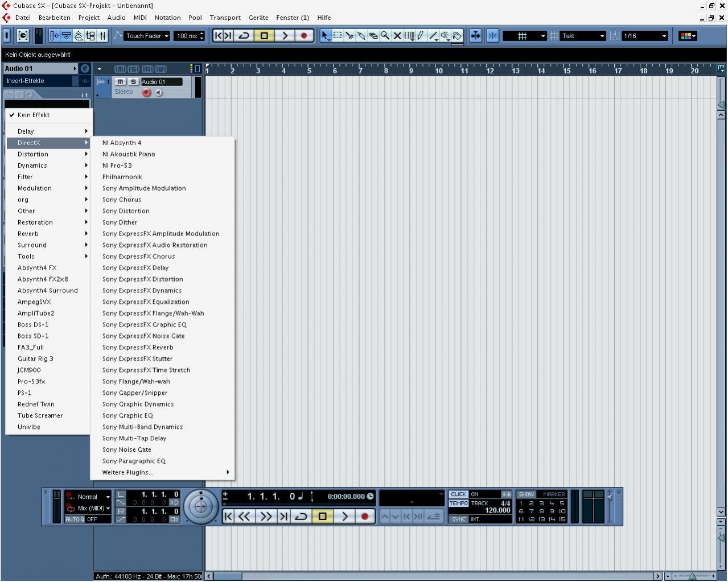This screenshot has width=728, height=582.
Task: Open the Bearbeiten menu
Action: pos(55,18)
